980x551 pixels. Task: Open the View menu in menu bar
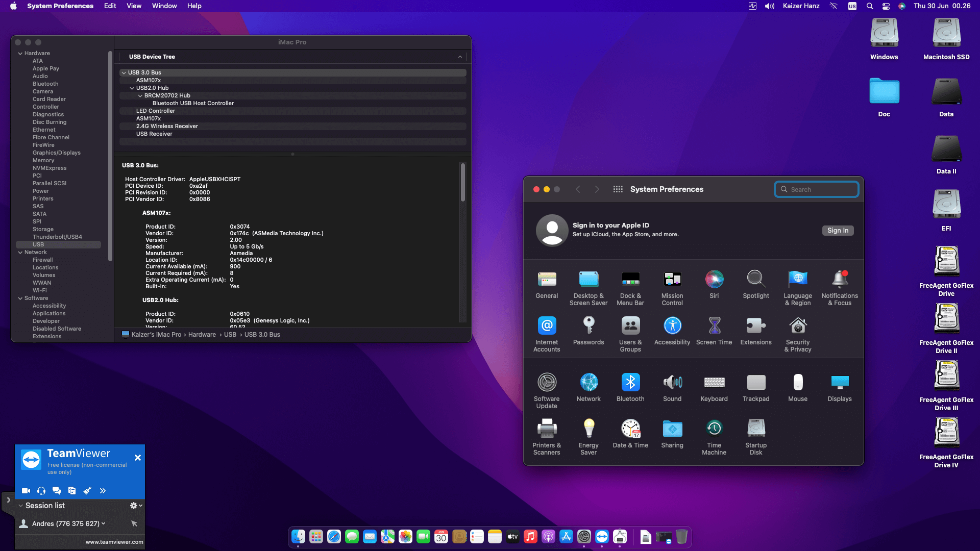(134, 6)
